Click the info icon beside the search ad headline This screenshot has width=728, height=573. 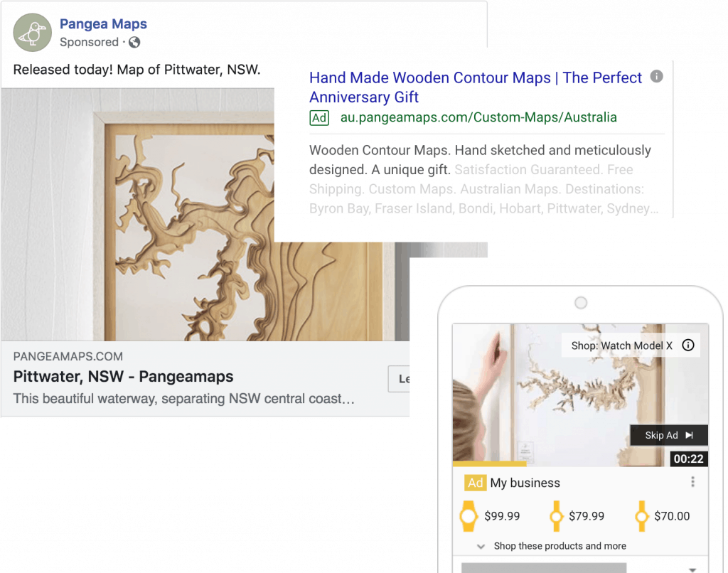(x=656, y=76)
